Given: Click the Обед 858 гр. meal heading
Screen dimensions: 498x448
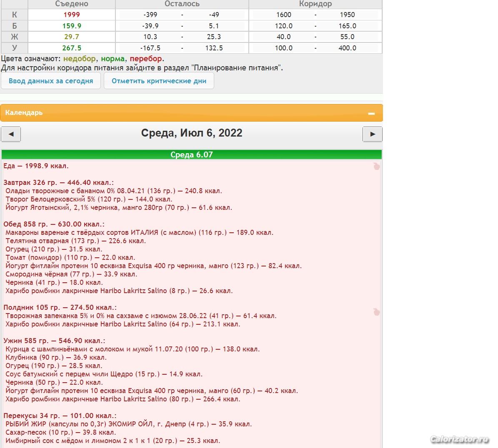Looking at the screenshot, I should click(x=54, y=224).
